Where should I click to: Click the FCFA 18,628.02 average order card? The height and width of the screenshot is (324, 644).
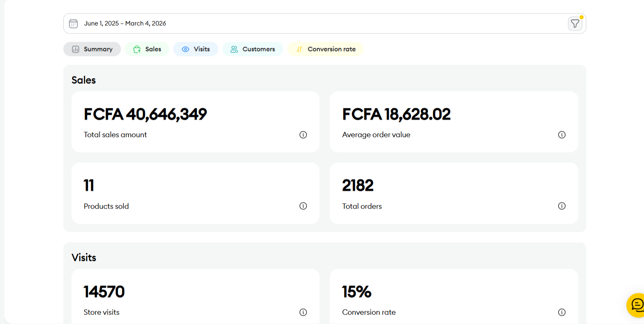(454, 122)
